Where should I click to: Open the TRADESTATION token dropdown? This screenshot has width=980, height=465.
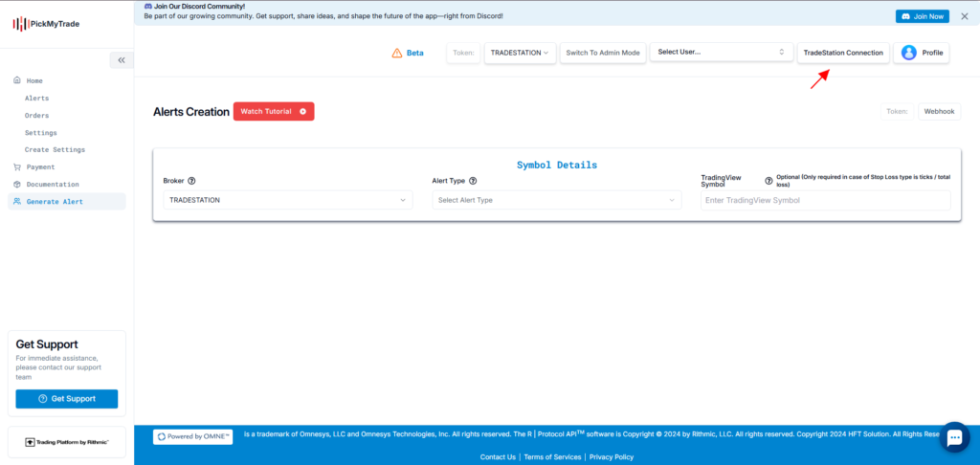[x=520, y=54]
